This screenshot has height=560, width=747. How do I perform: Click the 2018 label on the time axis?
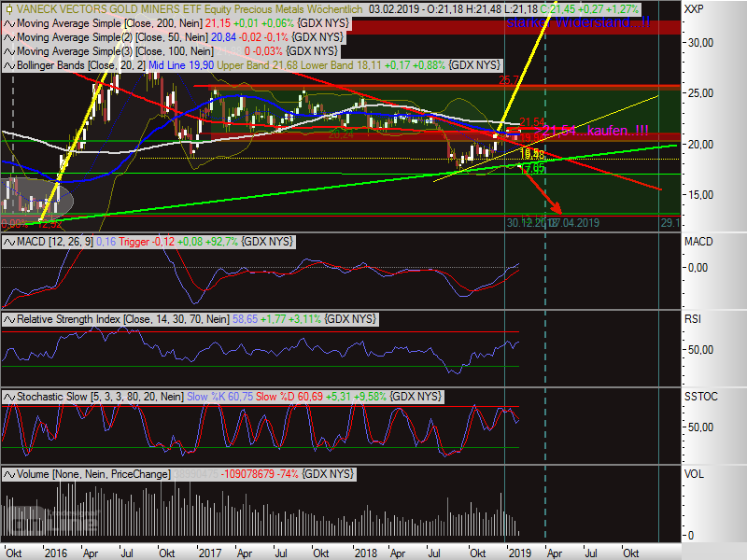pos(365,553)
